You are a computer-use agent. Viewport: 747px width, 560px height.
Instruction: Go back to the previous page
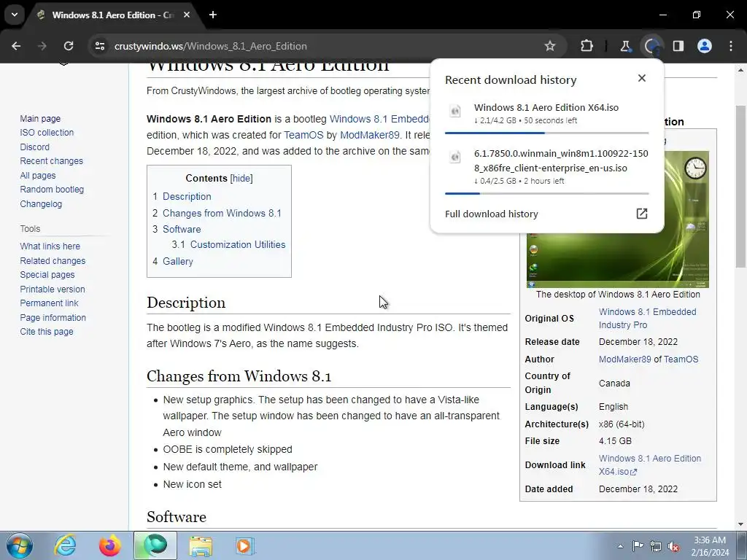[16, 46]
